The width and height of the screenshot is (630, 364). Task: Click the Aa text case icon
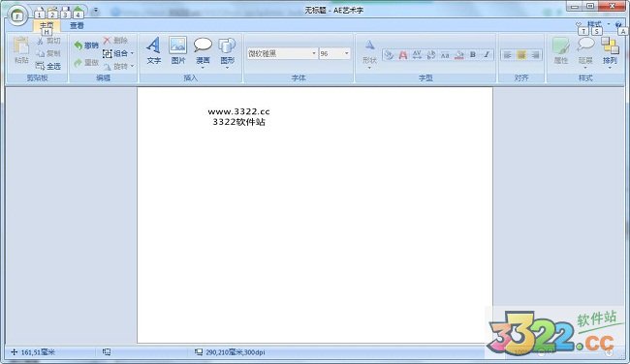tap(445, 55)
